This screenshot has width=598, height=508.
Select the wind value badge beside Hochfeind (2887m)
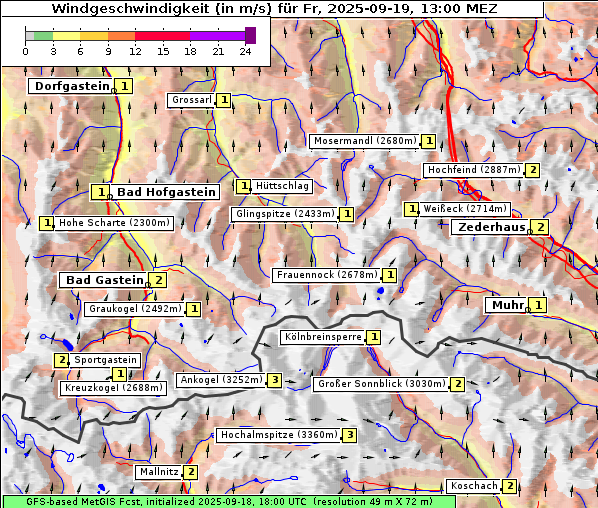[x=533, y=170]
